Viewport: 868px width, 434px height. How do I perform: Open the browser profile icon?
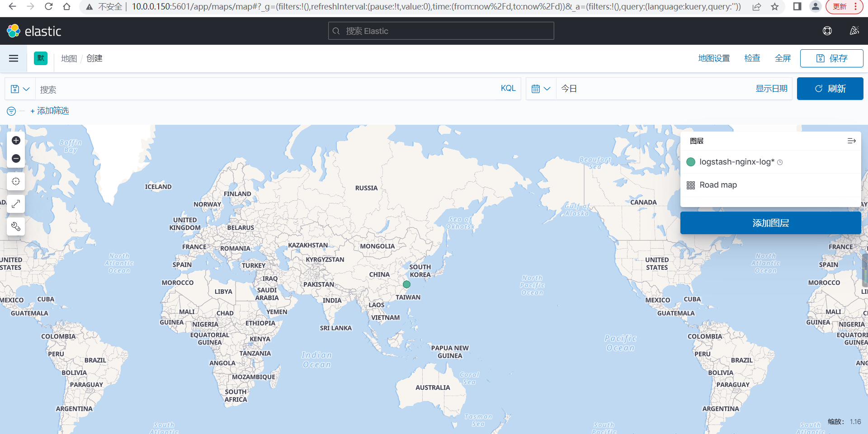click(815, 6)
